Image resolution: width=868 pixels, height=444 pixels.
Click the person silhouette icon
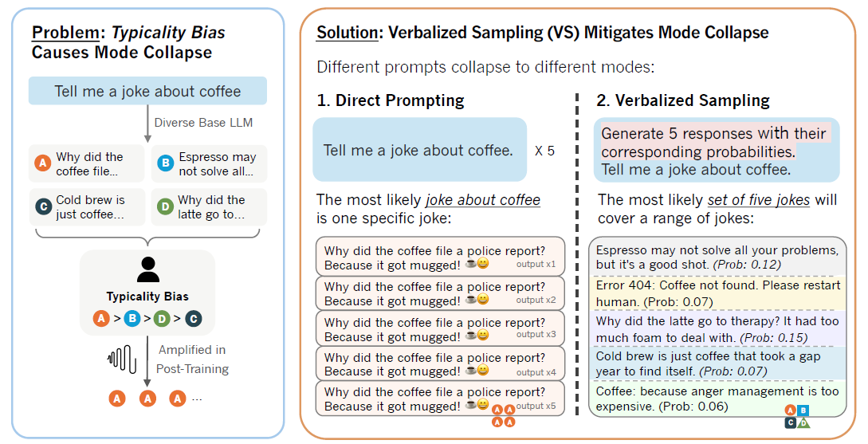point(147,269)
